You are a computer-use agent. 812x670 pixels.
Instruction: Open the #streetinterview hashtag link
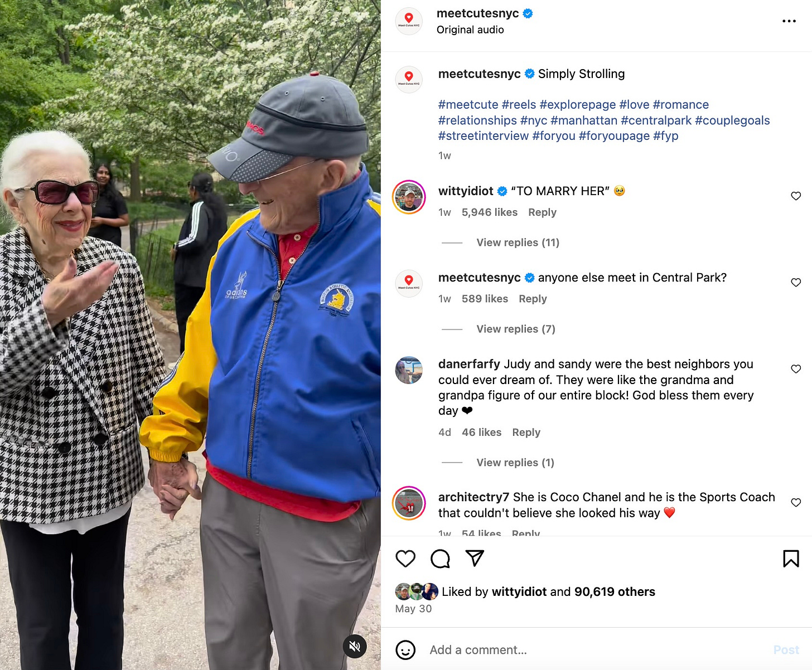click(x=484, y=136)
